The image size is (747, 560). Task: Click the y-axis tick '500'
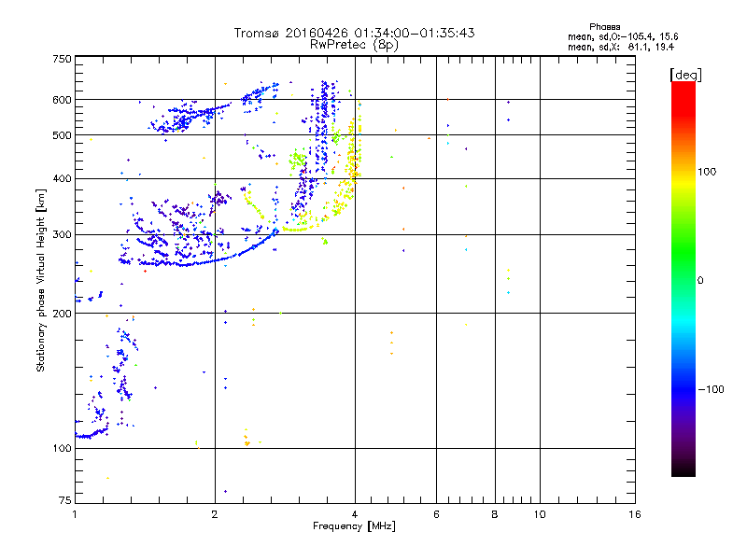tap(62, 135)
